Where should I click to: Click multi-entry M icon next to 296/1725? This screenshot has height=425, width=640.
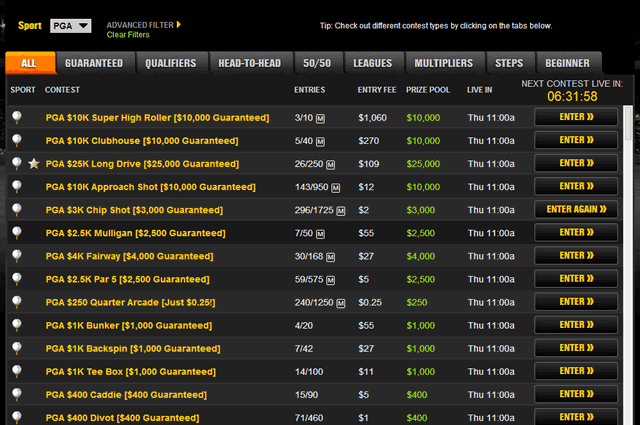pos(341,211)
